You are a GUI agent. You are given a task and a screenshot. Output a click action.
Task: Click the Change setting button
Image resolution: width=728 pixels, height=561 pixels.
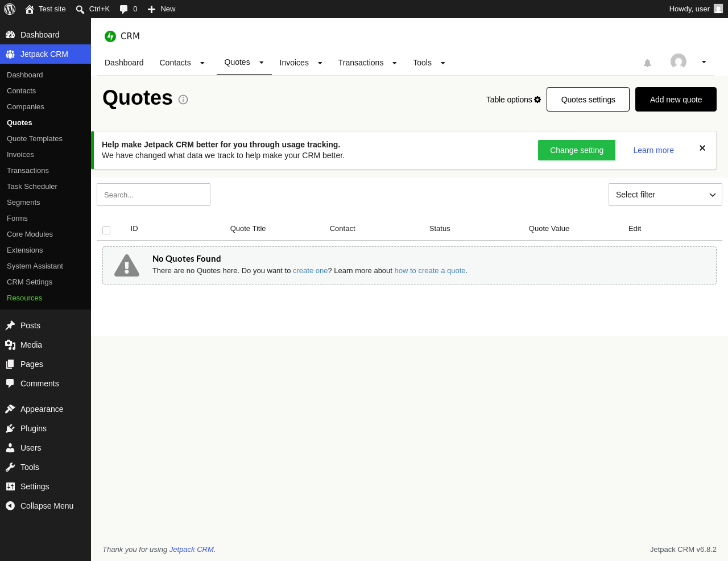577,150
